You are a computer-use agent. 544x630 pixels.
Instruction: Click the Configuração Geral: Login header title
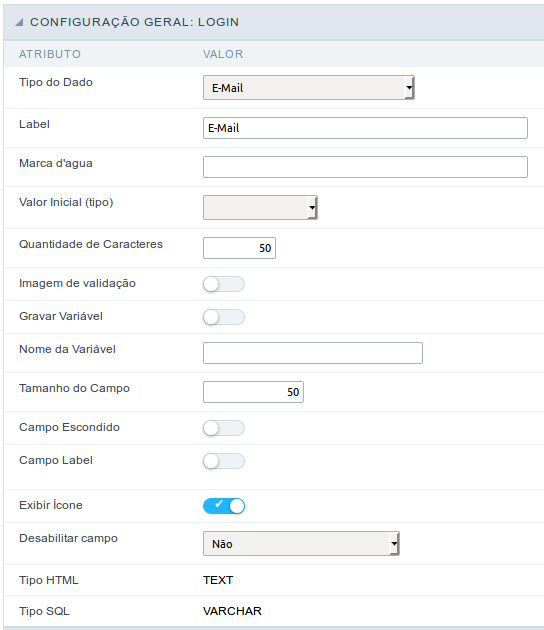coord(135,22)
